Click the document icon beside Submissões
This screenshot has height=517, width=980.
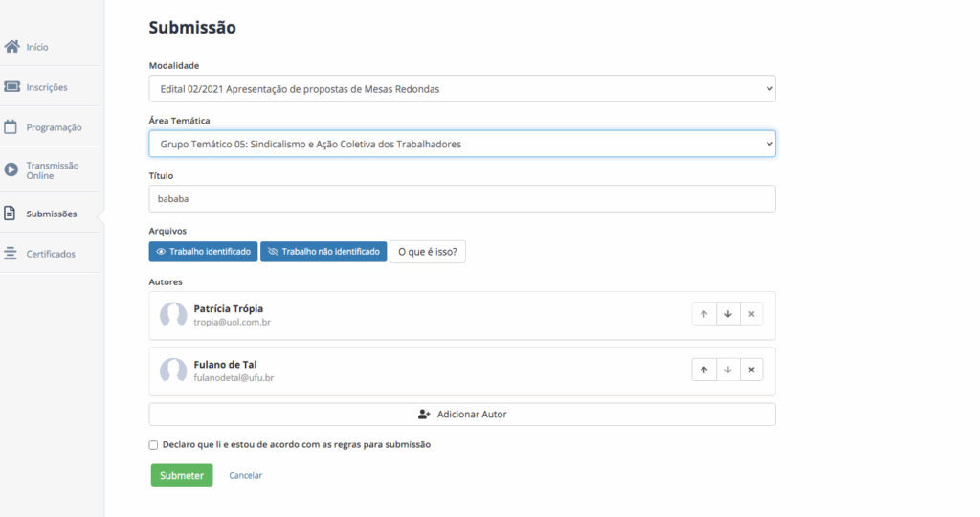coord(11,214)
